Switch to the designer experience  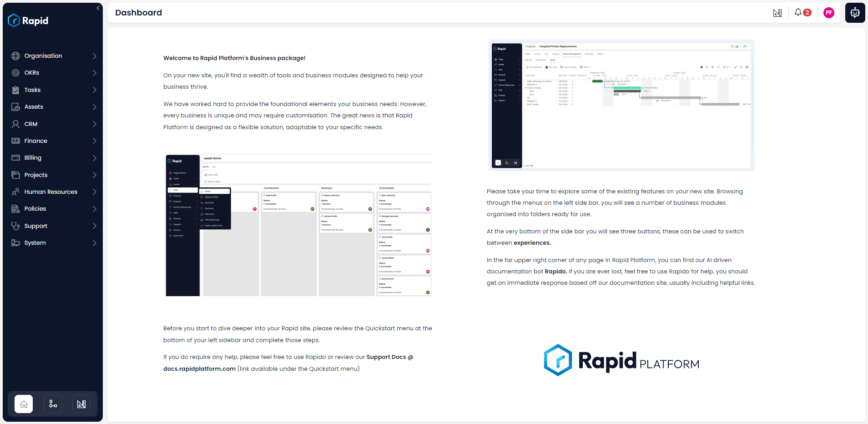pos(81,404)
